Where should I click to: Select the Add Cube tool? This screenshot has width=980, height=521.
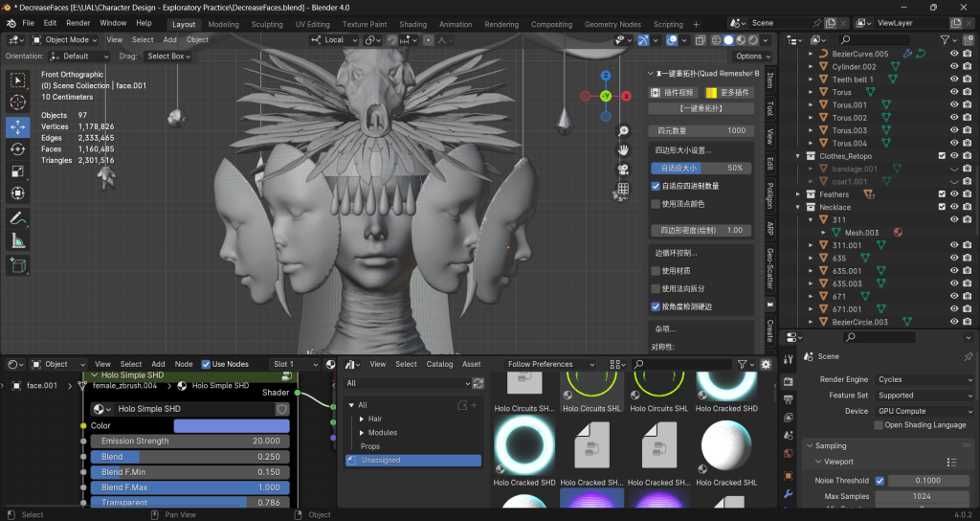pyautogui.click(x=17, y=265)
